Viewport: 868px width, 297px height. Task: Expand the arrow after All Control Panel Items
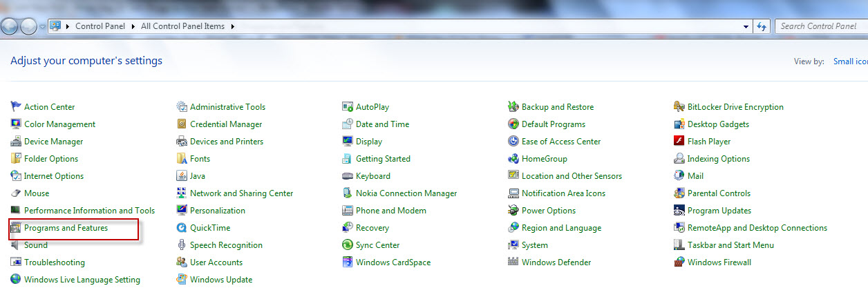pyautogui.click(x=233, y=26)
